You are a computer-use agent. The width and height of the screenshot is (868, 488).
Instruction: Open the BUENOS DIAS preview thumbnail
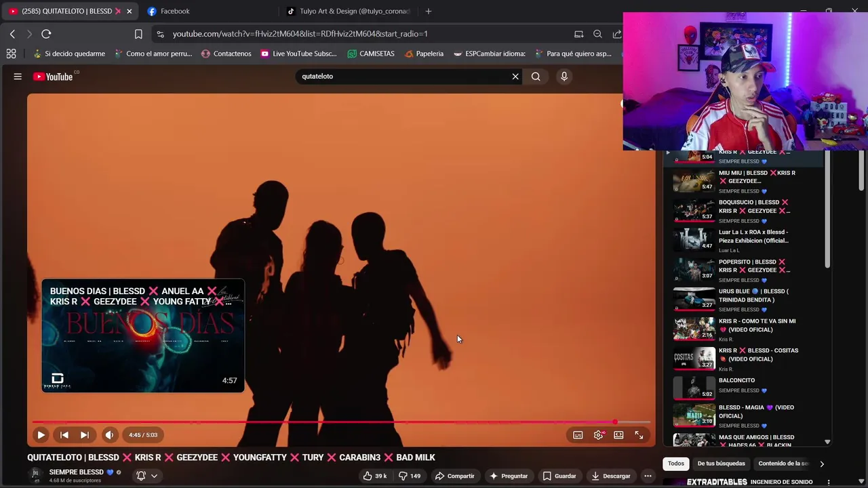(143, 335)
